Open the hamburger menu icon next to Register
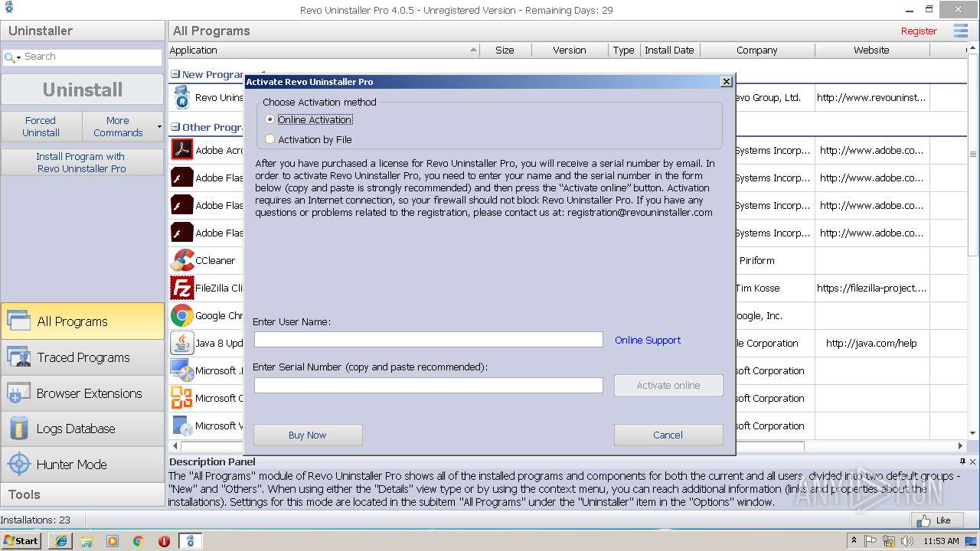The image size is (980, 551). click(960, 31)
